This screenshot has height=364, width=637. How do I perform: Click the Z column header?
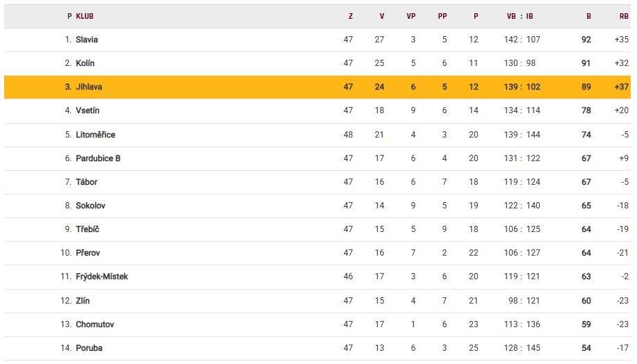point(350,16)
